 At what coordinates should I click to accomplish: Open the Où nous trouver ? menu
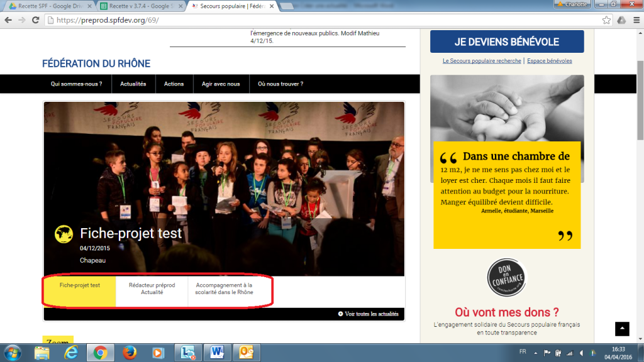coord(280,84)
